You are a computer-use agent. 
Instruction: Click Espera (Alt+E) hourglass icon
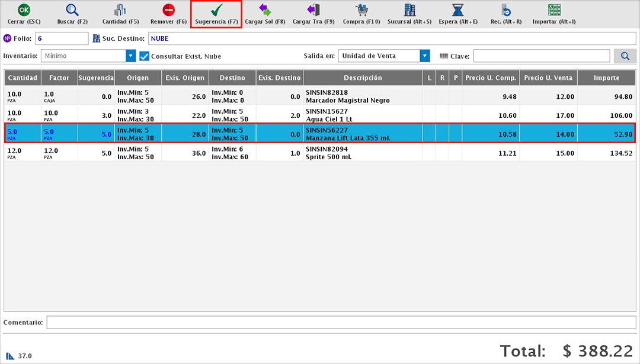pyautogui.click(x=458, y=10)
